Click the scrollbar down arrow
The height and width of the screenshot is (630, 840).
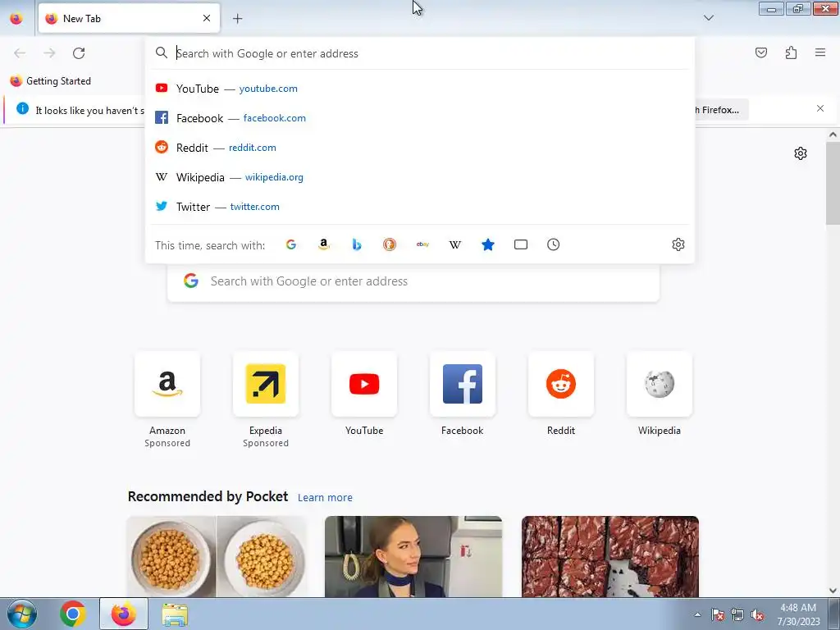833,591
